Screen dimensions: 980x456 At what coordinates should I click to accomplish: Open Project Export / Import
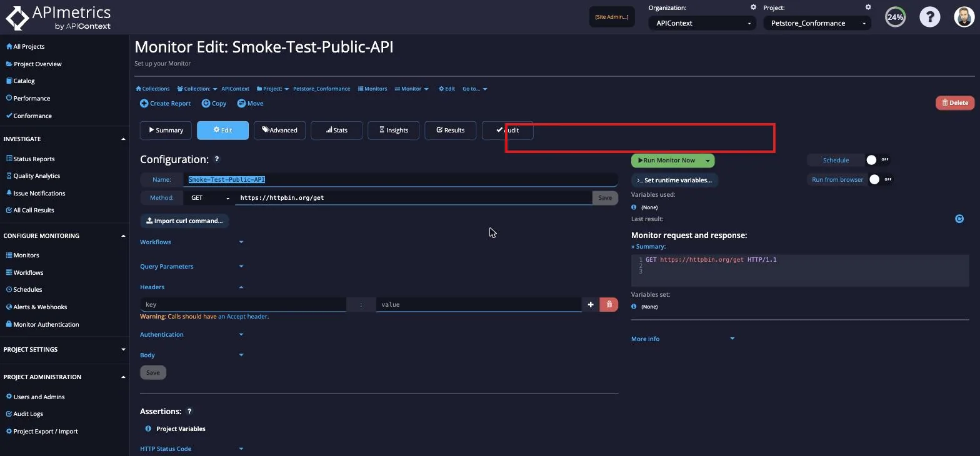[42, 431]
